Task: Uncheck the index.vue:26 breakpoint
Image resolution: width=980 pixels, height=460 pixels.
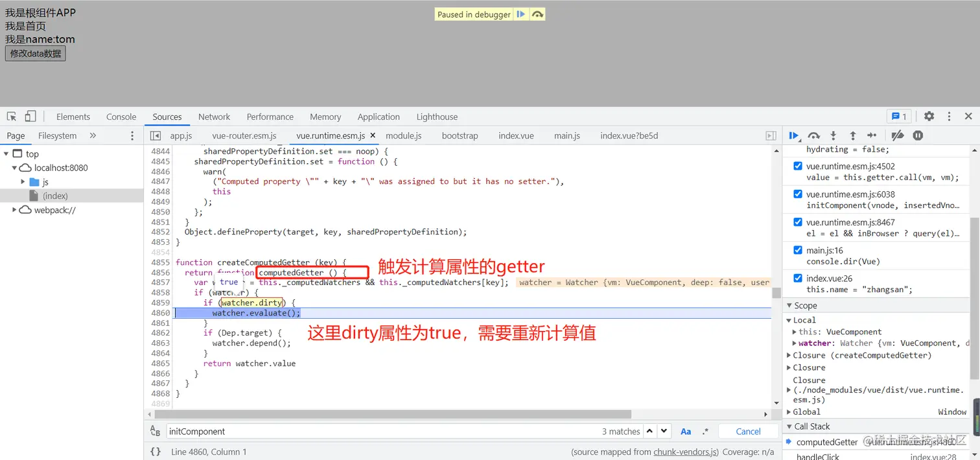Action: [x=798, y=278]
